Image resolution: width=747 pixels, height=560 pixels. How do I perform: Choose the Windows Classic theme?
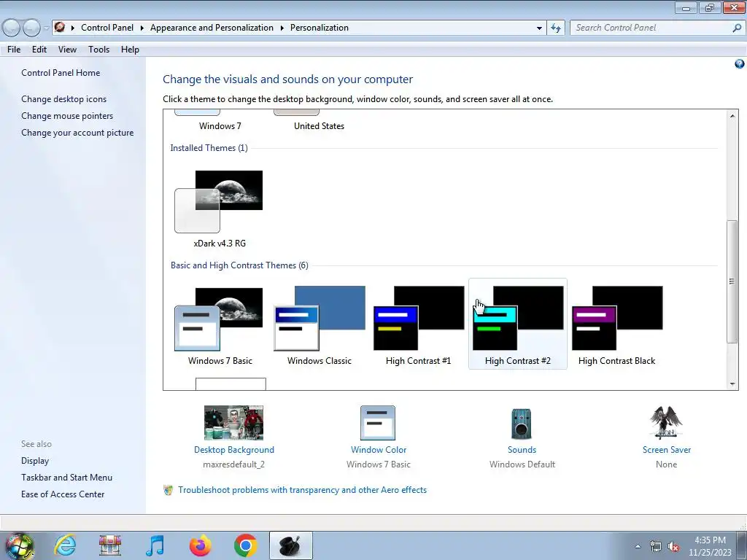tap(320, 318)
